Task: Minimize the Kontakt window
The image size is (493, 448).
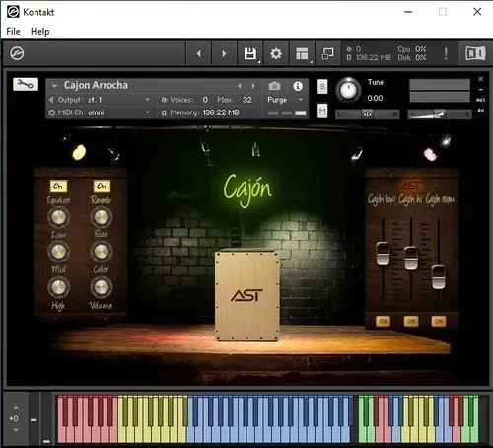Action: (408, 12)
